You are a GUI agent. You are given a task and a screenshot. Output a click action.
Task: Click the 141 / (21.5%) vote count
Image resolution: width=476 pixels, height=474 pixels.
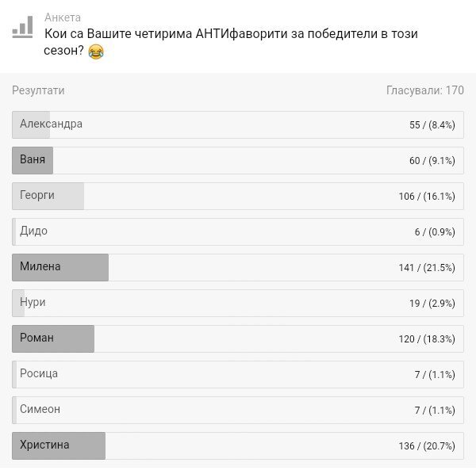coord(427,267)
